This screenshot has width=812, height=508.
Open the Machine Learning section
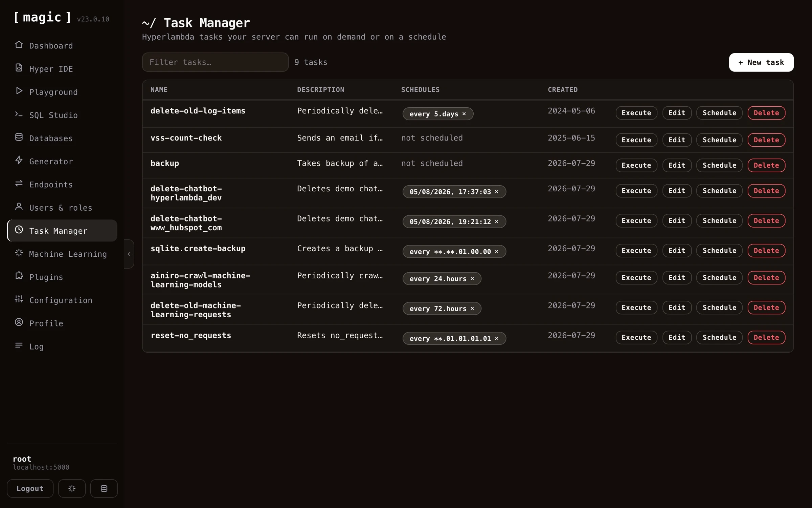pyautogui.click(x=62, y=254)
